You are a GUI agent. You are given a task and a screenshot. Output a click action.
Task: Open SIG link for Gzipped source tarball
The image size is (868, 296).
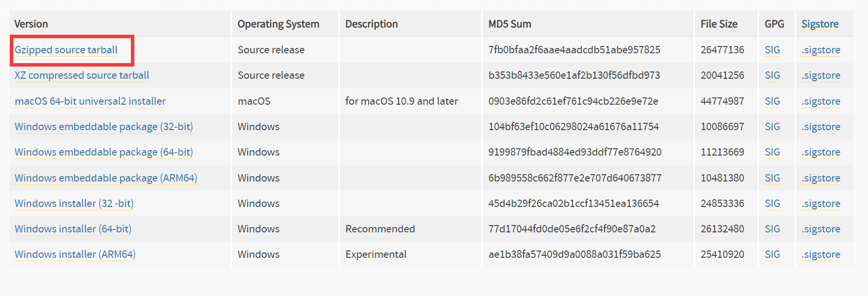(x=772, y=50)
